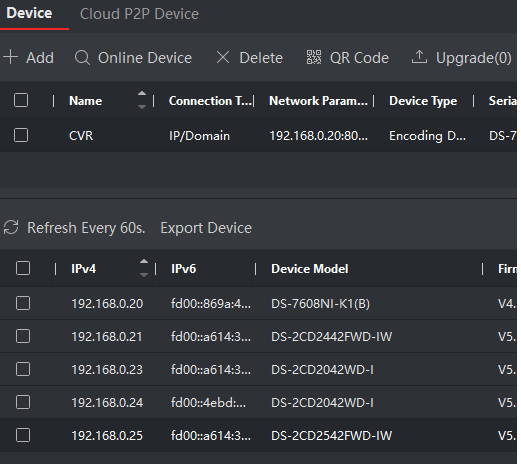Tick checkbox for 192.168.0.21 row
The height and width of the screenshot is (465, 521).
point(23,336)
